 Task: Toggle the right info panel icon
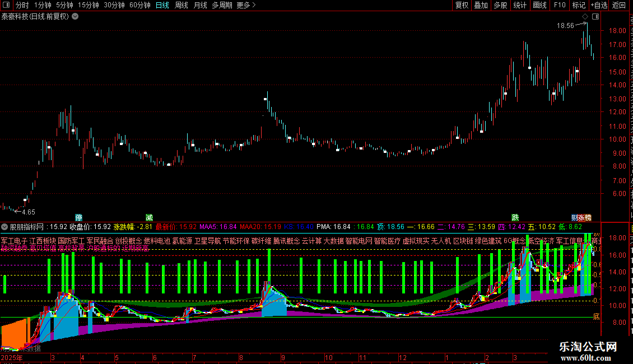(x=595, y=17)
